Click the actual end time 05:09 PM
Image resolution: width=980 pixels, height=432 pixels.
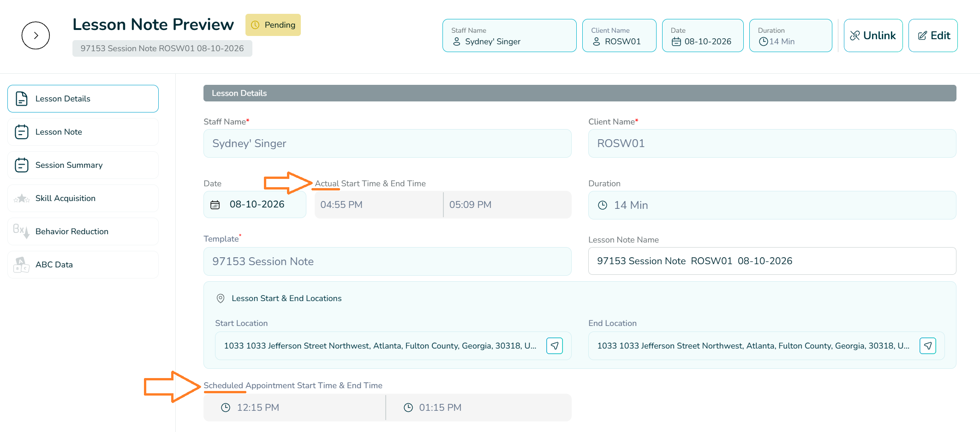(508, 205)
